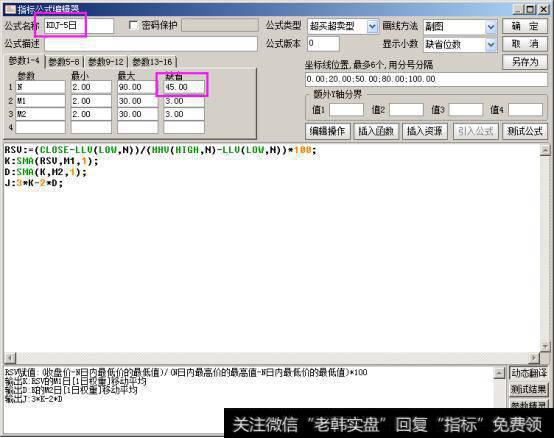554x438 pixels.
Task: Click the 编辑操作 button
Action: (x=328, y=131)
